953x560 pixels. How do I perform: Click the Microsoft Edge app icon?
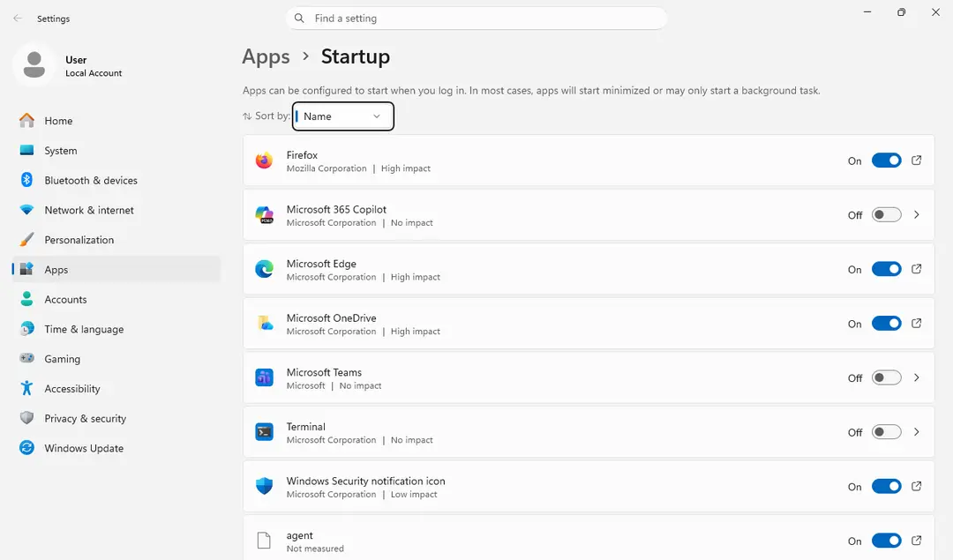click(264, 269)
